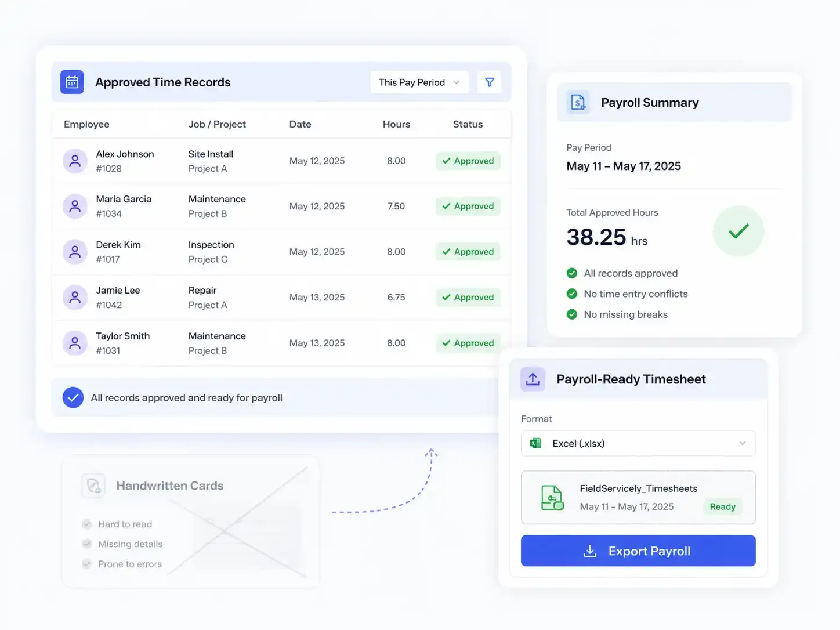This screenshot has height=630, width=840.
Task: Click the Payroll Summary dollar document icon
Action: point(578,103)
